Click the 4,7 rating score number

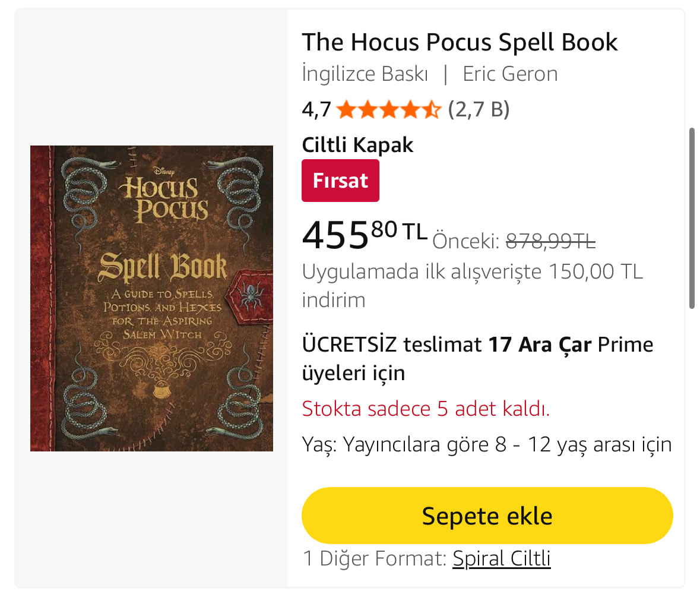pyautogui.click(x=316, y=110)
